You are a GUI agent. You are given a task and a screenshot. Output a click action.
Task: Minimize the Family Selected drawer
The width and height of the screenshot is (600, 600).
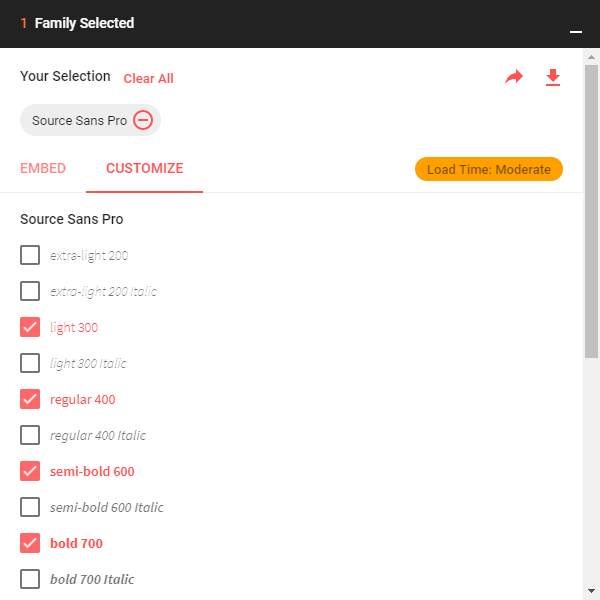point(576,32)
